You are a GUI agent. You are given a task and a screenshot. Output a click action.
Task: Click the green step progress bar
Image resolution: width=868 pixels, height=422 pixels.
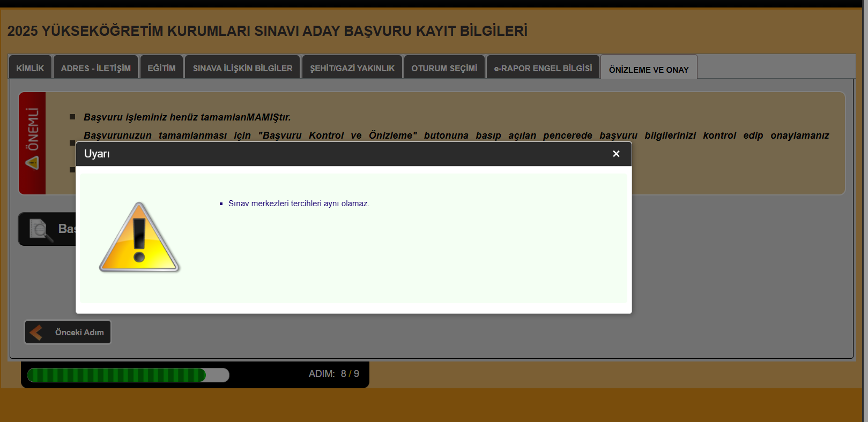tap(128, 375)
